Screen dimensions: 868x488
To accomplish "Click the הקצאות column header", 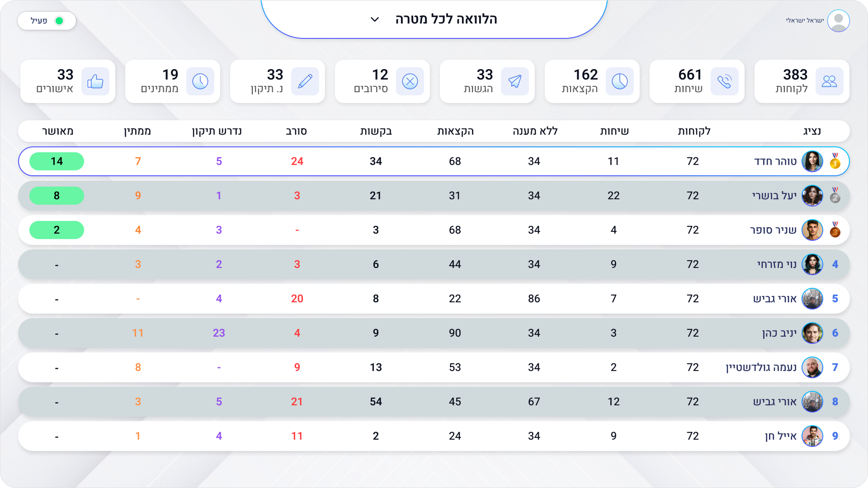I will click(x=455, y=131).
